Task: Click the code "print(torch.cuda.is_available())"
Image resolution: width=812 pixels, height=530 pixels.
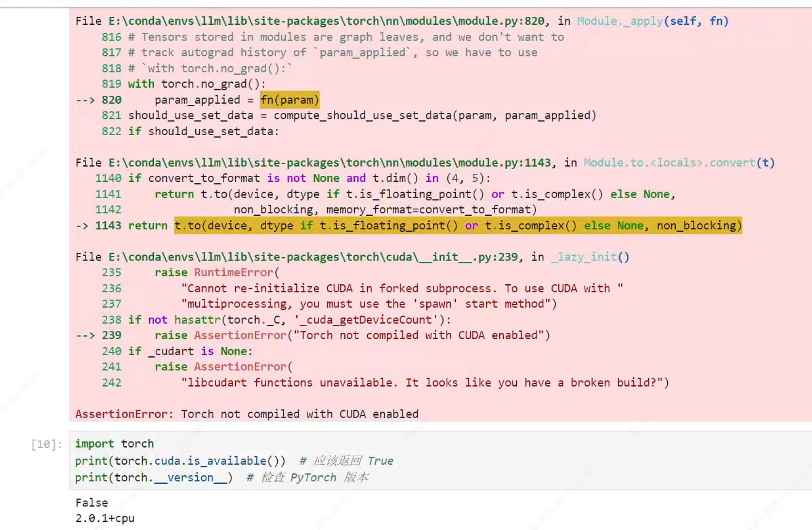Action: click(x=180, y=460)
